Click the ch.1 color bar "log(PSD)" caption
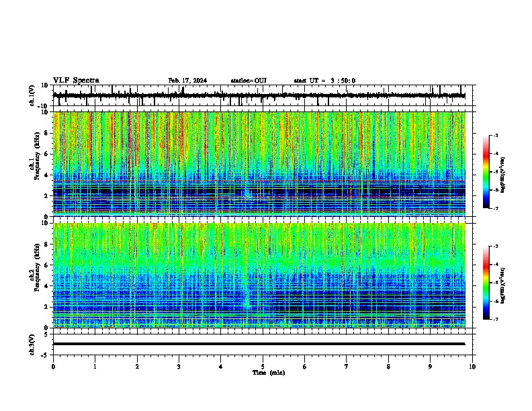 coord(503,175)
